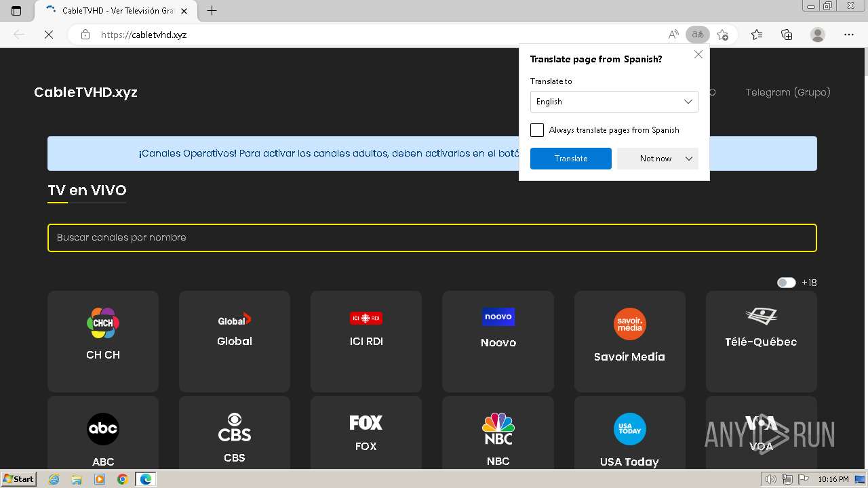
Task: Close the translate popup
Action: point(698,55)
